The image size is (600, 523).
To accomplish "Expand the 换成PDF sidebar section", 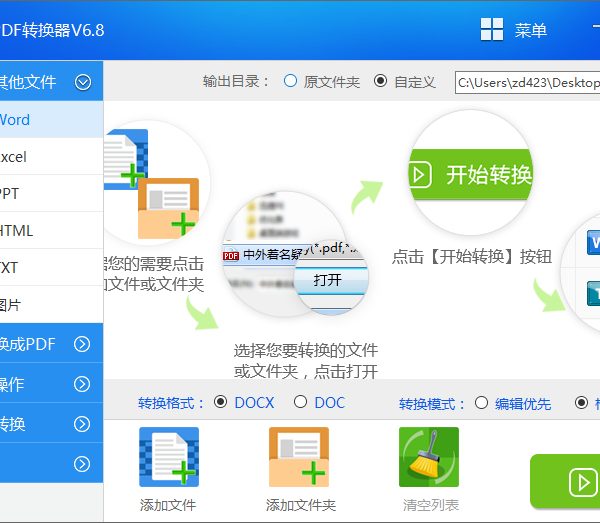I will click(x=82, y=345).
